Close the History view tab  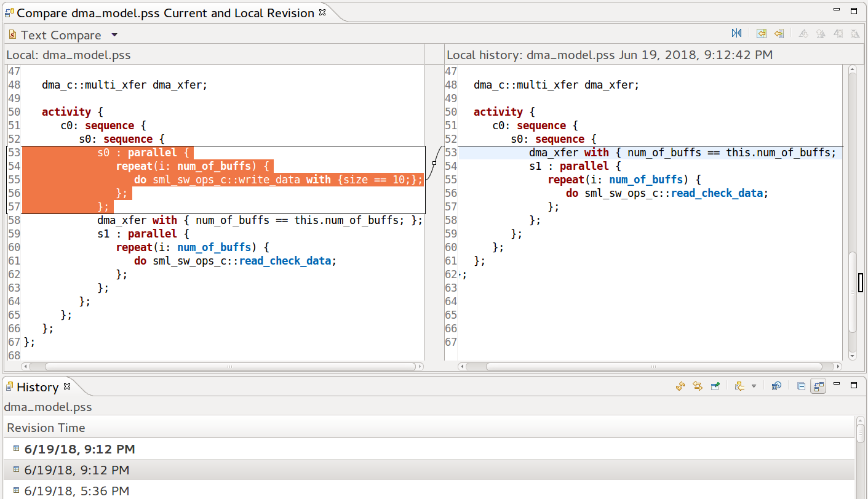(68, 386)
